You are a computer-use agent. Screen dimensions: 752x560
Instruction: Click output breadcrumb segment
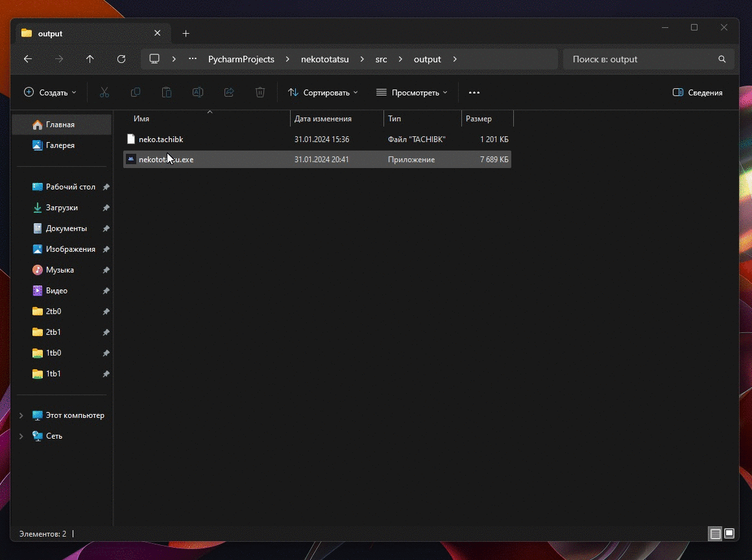click(428, 59)
